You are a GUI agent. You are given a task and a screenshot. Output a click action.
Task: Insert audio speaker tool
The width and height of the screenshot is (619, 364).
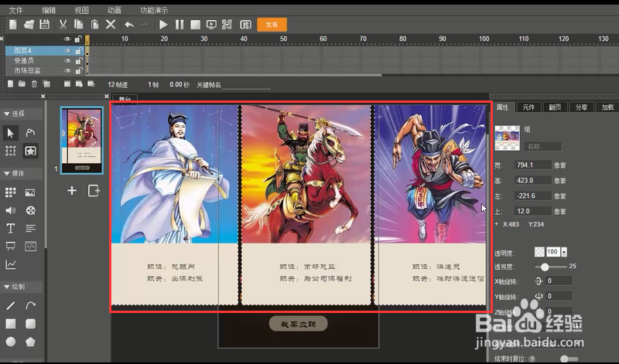11,210
